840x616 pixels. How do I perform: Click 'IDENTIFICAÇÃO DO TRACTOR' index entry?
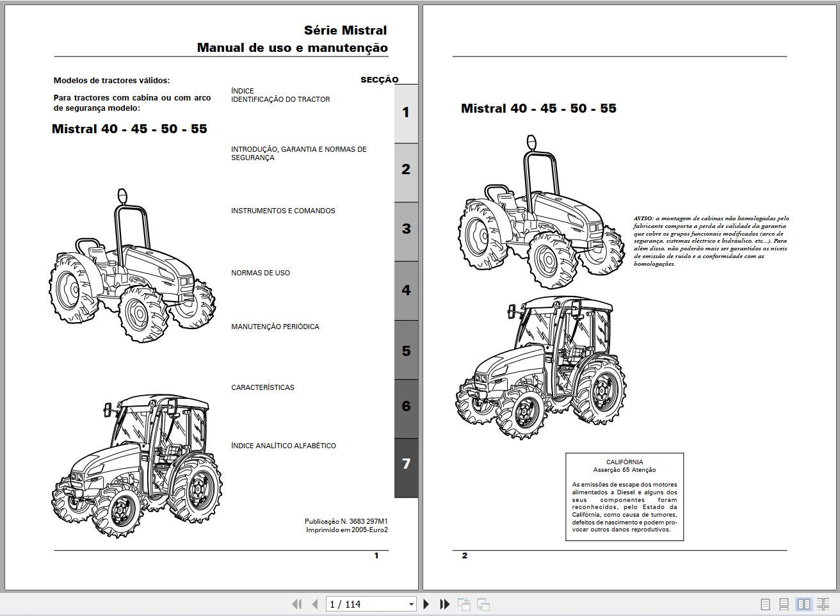280,99
